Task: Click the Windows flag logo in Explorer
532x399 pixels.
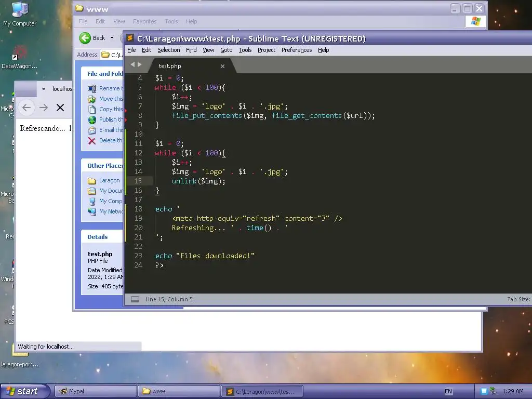Action: point(476,21)
